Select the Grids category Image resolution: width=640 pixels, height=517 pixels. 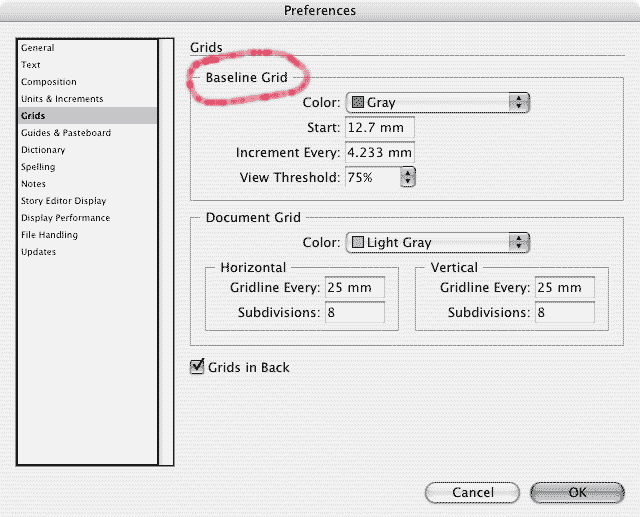pyautogui.click(x=87, y=115)
